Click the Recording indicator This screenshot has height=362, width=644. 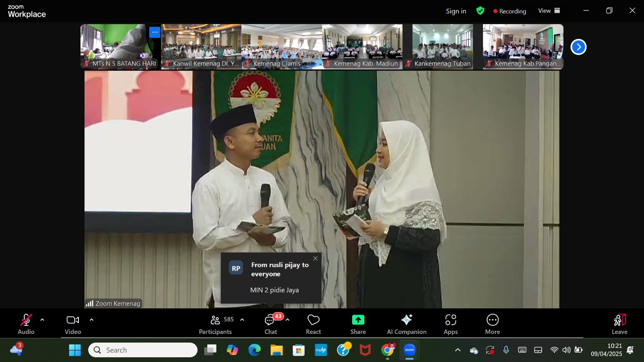pos(510,11)
